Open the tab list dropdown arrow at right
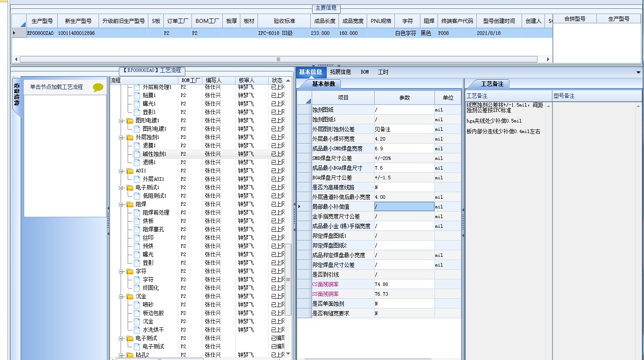This screenshot has height=360, width=644. tap(638, 72)
